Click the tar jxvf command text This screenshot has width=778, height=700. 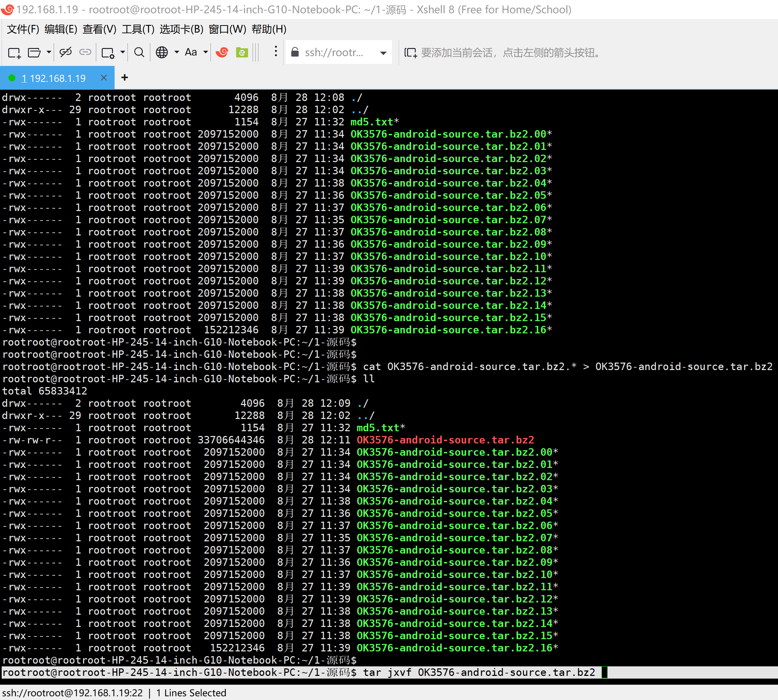pos(479,672)
